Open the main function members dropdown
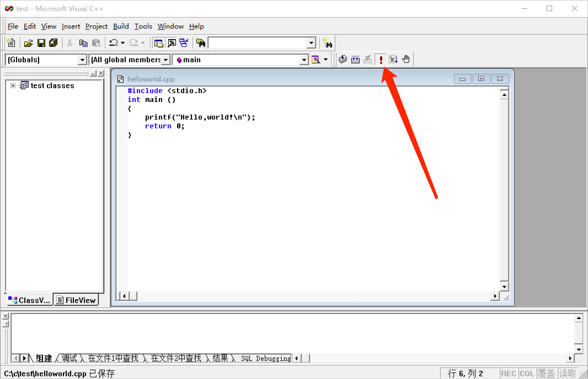Screen dimensions: 588x379 [304, 60]
